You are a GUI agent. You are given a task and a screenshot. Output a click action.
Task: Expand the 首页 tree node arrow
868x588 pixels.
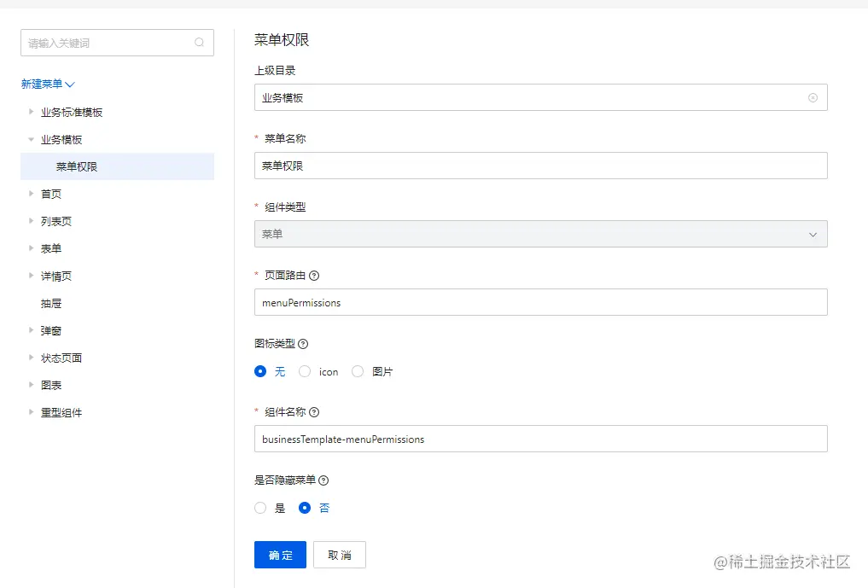[x=31, y=194]
